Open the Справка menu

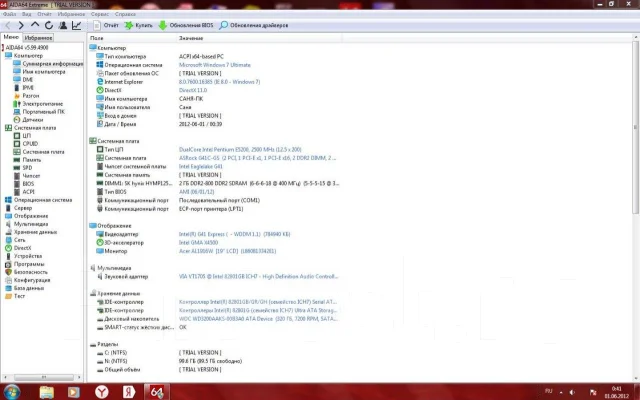125,14
